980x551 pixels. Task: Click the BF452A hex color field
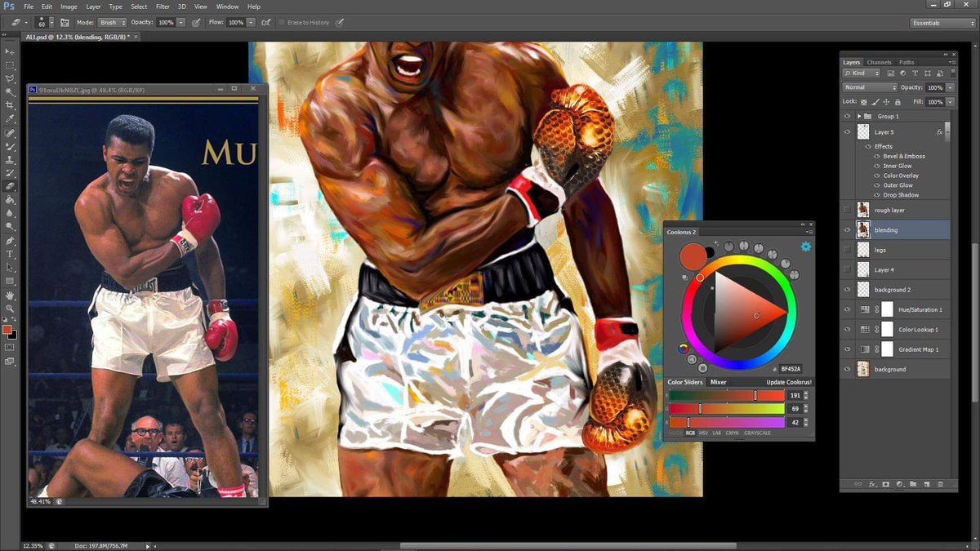click(x=791, y=369)
